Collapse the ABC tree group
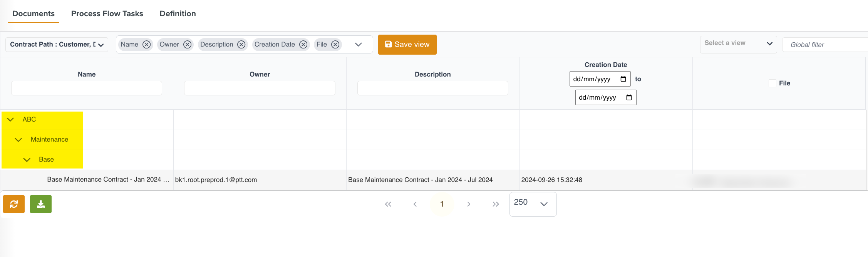Viewport: 868px width, 257px height. [10, 120]
